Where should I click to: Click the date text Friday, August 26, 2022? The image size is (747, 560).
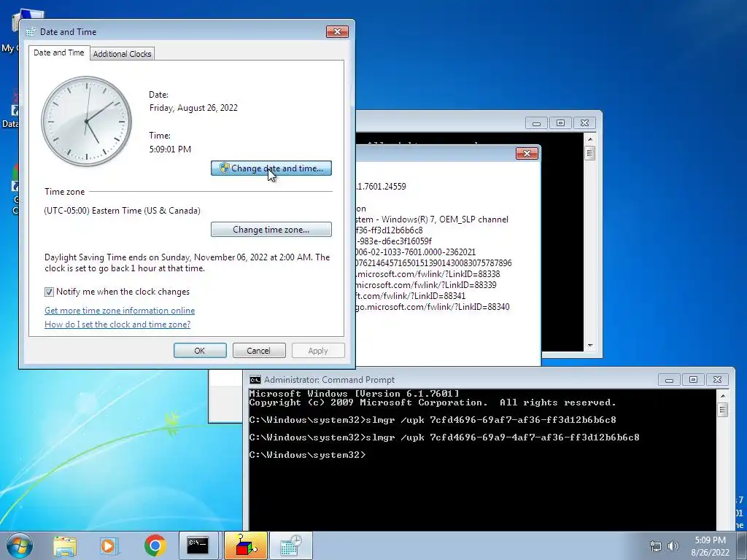[x=193, y=108]
